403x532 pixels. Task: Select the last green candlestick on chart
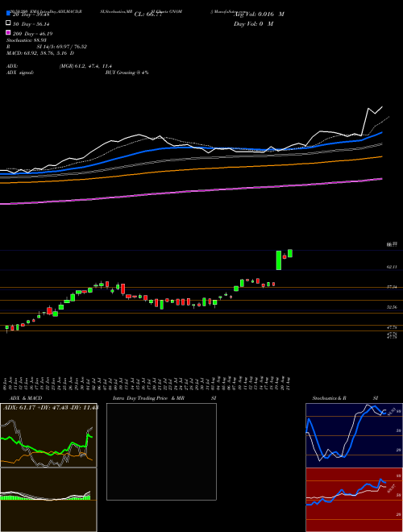290,253
